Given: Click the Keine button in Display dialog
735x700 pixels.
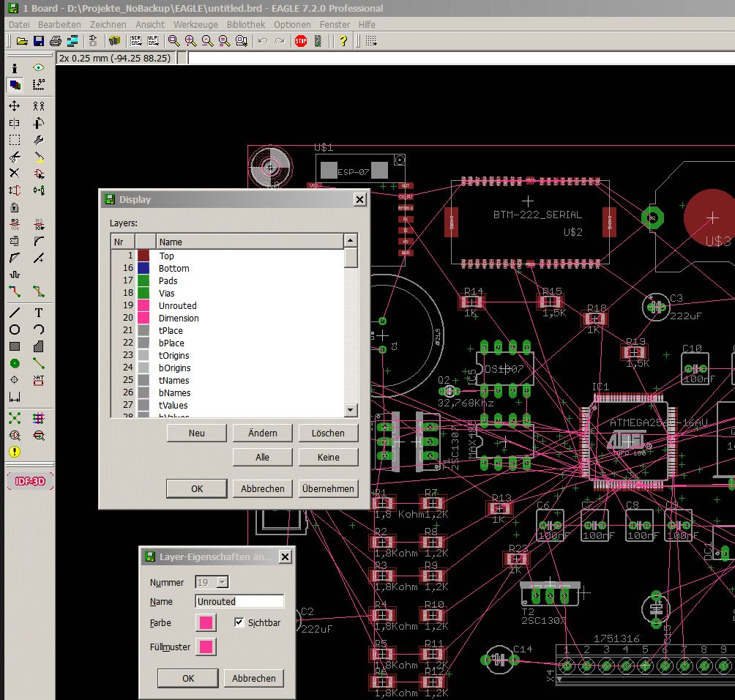Looking at the screenshot, I should click(328, 457).
